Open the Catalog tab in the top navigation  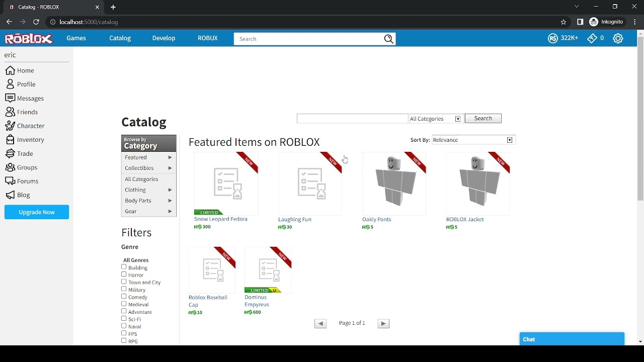(120, 38)
